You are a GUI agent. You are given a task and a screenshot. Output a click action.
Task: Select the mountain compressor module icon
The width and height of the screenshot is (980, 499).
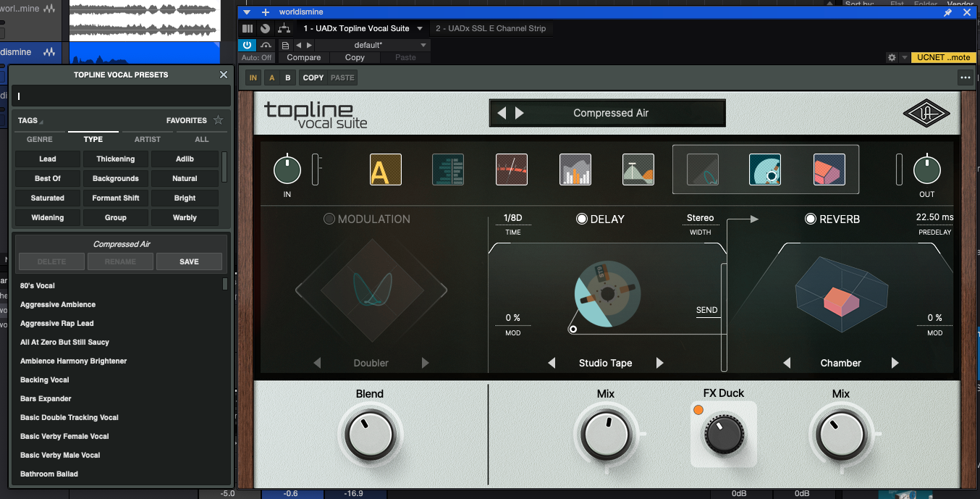tap(638, 169)
